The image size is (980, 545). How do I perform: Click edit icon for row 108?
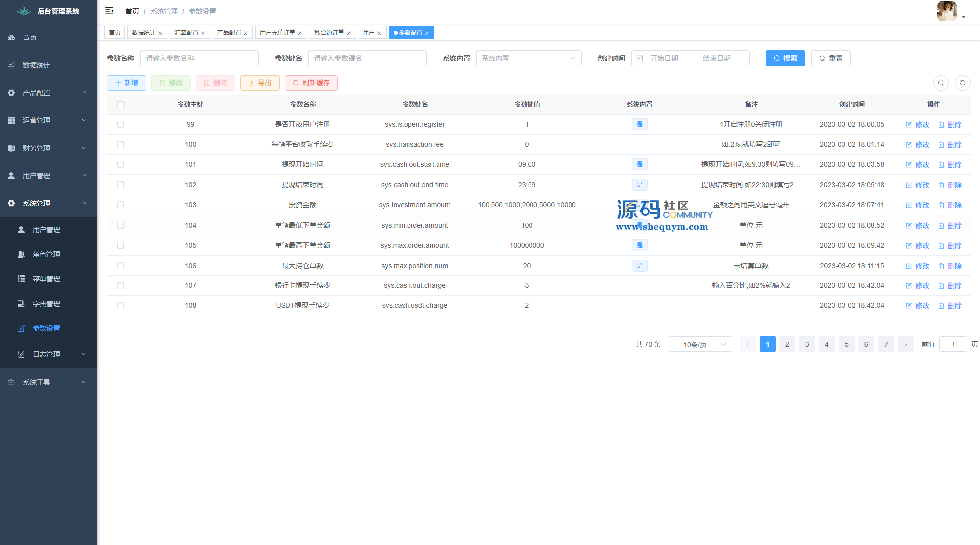tap(909, 306)
